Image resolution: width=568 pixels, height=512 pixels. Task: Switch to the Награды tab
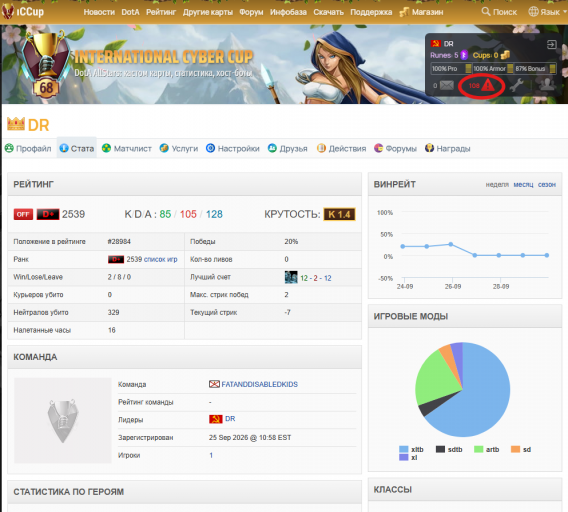[x=448, y=149]
